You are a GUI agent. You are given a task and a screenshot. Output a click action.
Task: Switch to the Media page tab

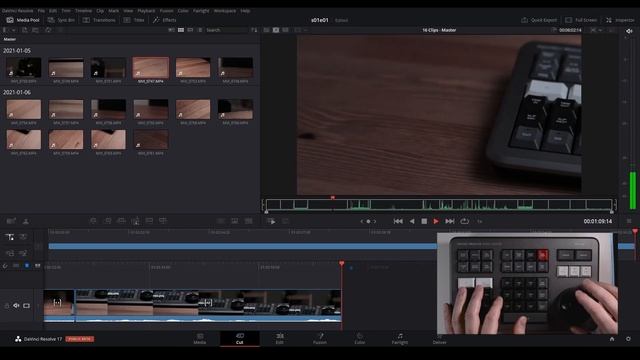pos(200,338)
